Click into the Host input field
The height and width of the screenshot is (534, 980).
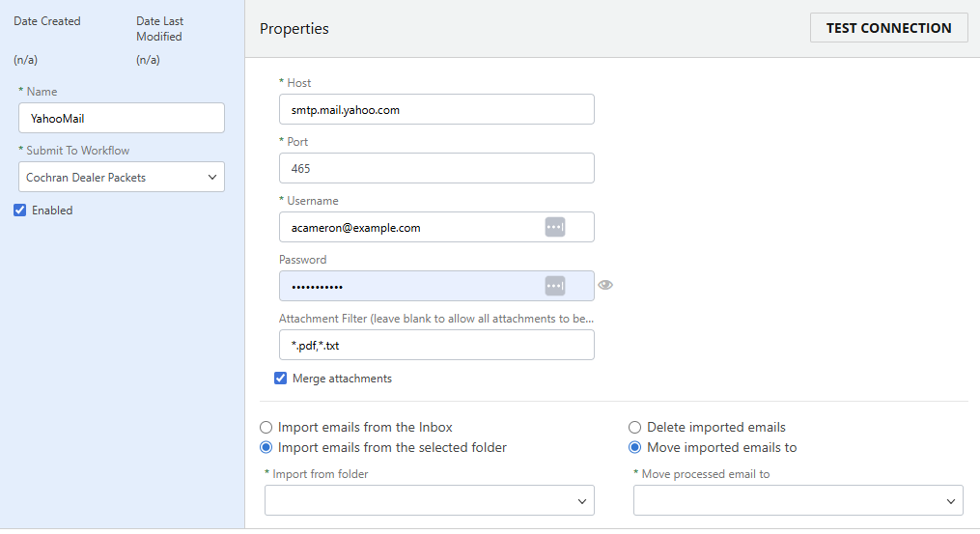[435, 109]
